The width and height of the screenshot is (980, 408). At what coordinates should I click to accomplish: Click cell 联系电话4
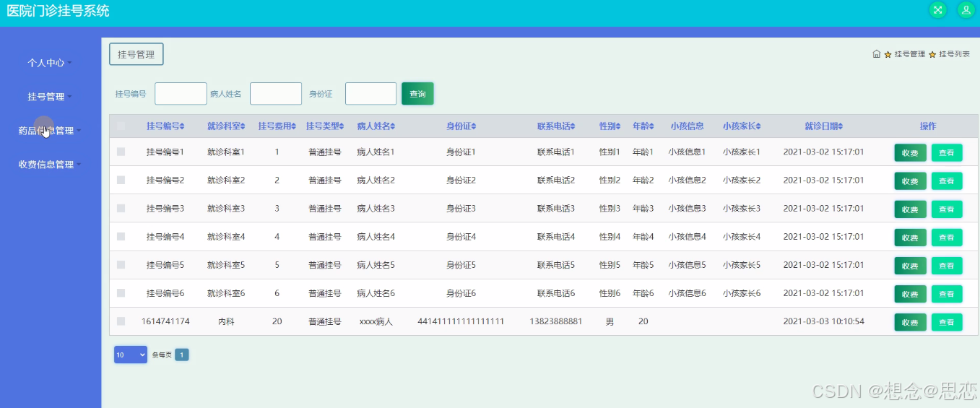pos(556,236)
